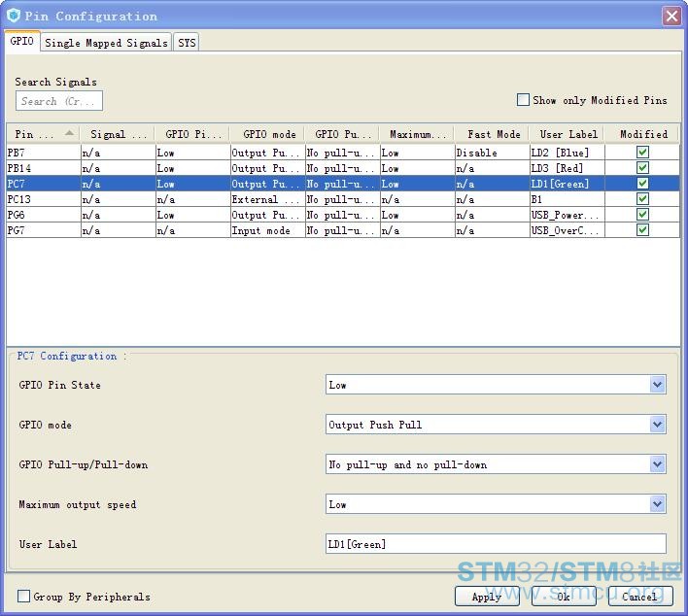
Task: Sort by Modified column header
Action: coord(642,134)
